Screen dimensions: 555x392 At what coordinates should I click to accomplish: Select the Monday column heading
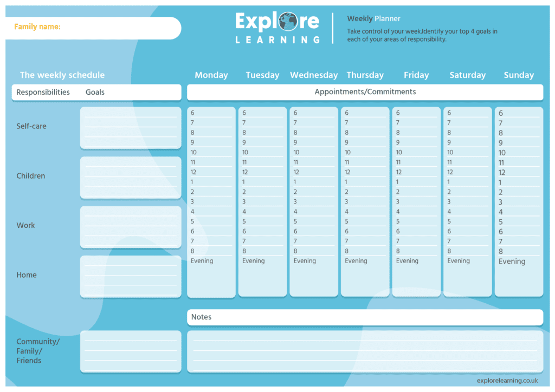pos(211,75)
